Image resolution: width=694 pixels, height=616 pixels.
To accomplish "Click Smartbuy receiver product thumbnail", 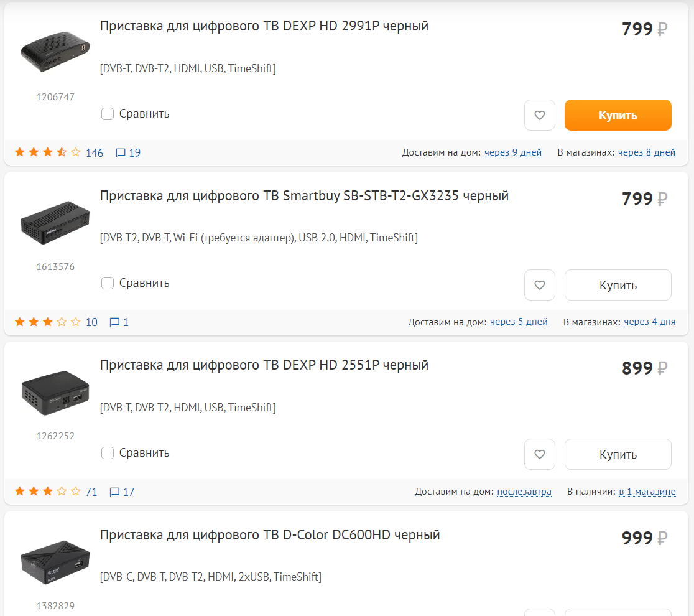I will (55, 222).
